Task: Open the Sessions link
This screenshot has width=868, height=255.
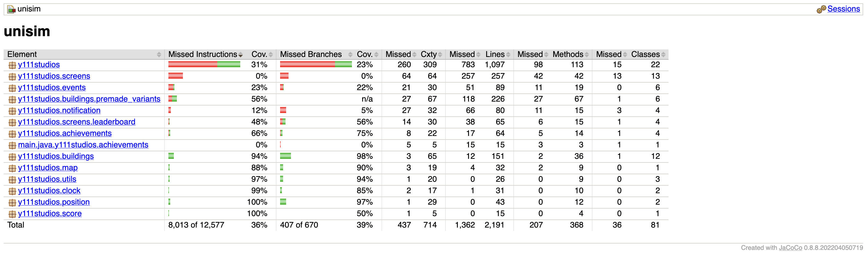Action: pyautogui.click(x=843, y=9)
